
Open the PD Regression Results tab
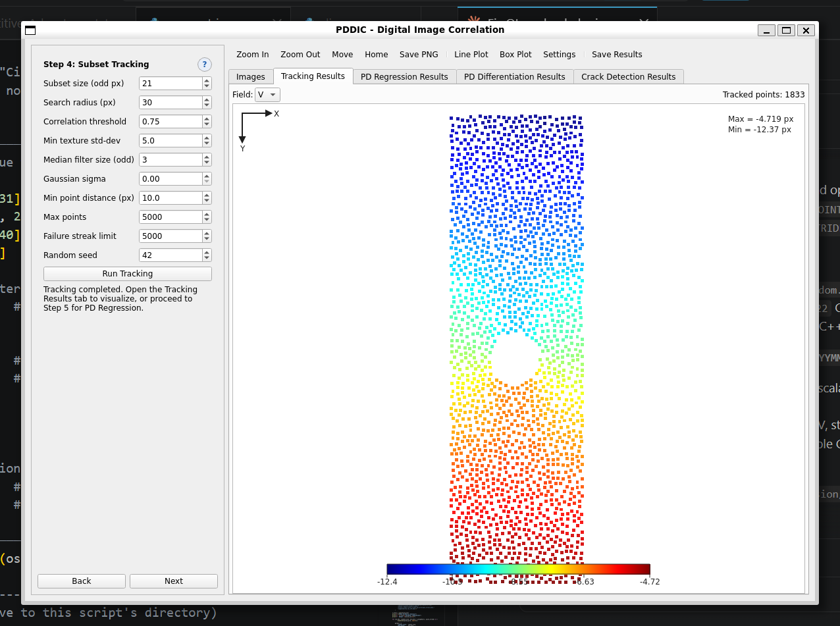point(404,77)
